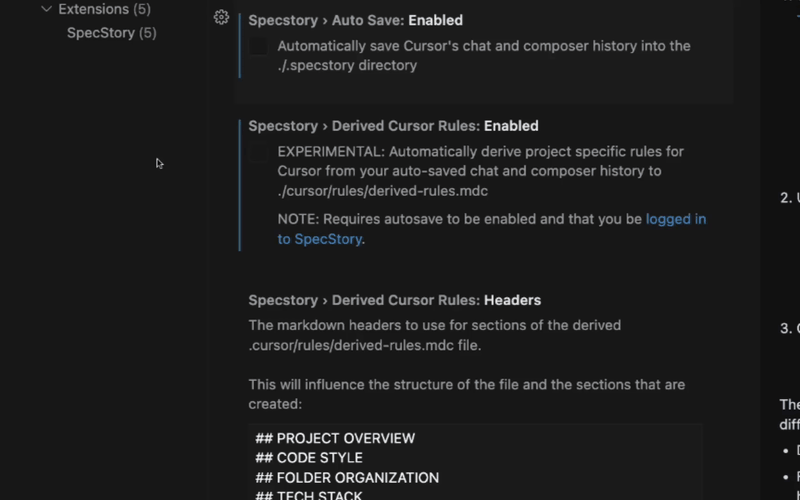The width and height of the screenshot is (800, 500).
Task: Click the 'Automatically save Cursor's chat' description text
Action: tap(484, 56)
